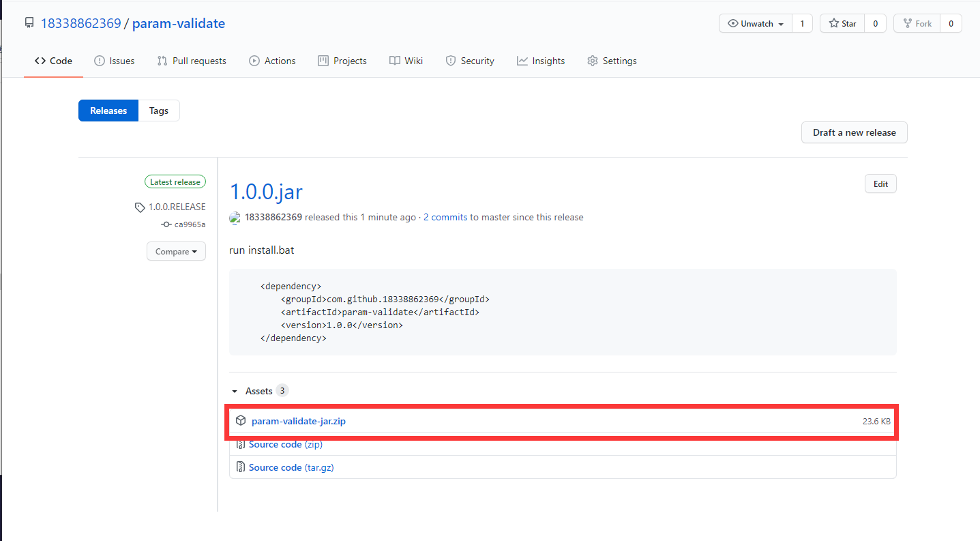Open commit ca9965a
This screenshot has width=980, height=541.
(x=190, y=224)
